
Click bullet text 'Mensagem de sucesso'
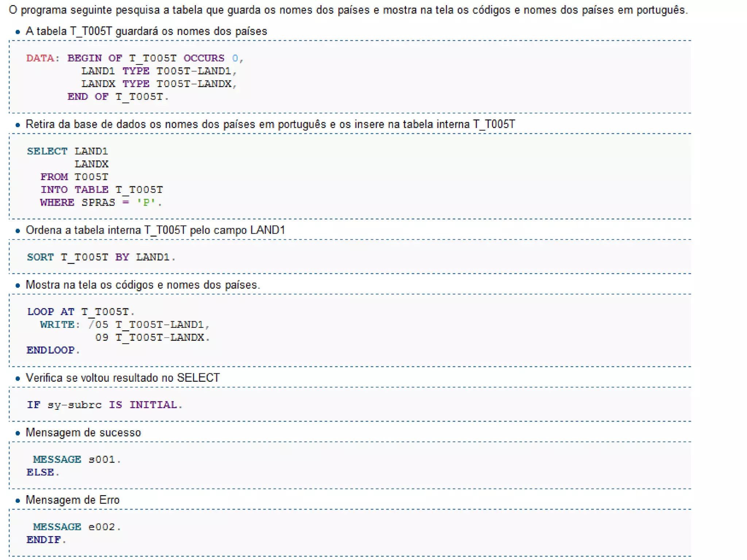tap(83, 432)
